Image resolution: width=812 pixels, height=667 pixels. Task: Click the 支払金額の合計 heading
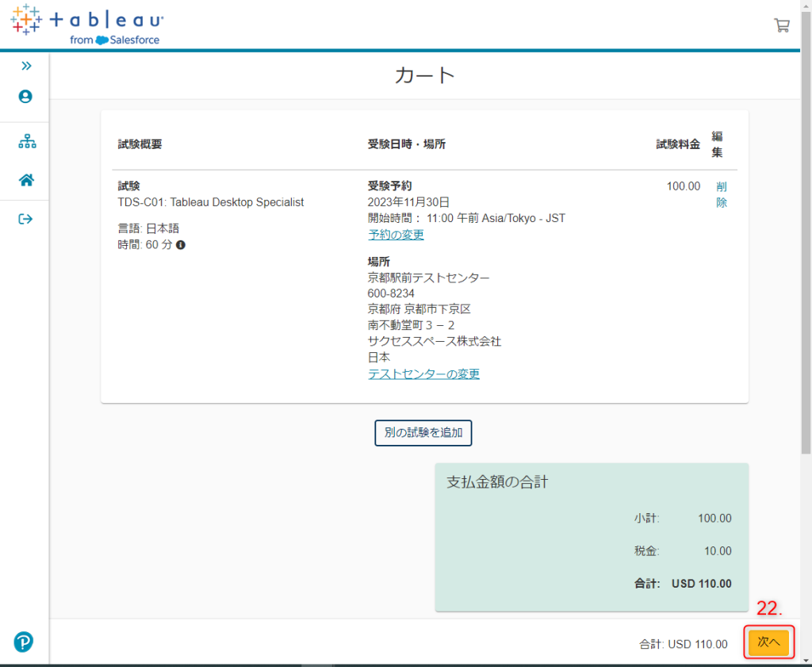497,482
